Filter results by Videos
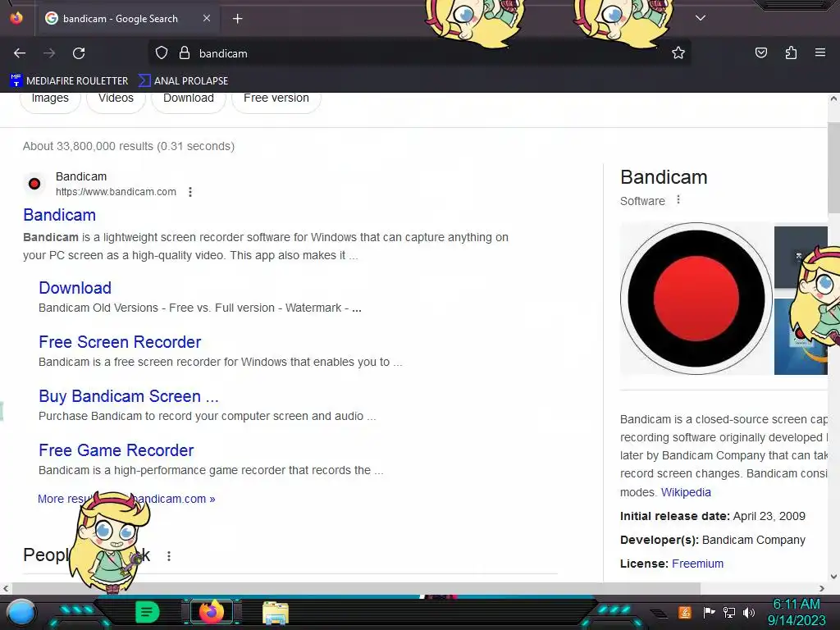 [x=116, y=98]
